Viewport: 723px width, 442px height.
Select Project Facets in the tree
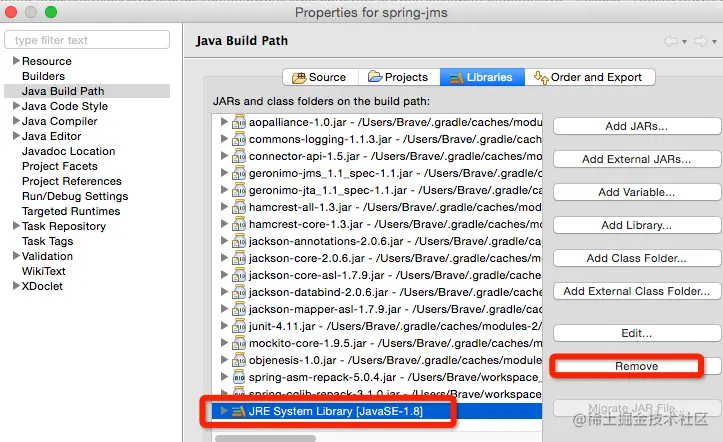tap(60, 166)
